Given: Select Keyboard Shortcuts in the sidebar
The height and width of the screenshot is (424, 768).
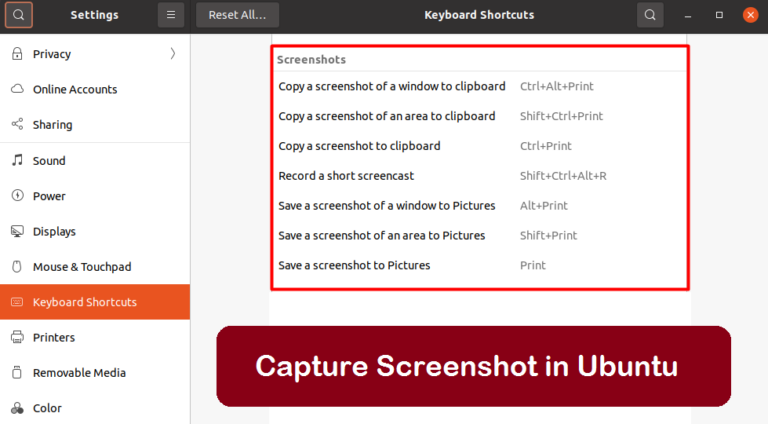Looking at the screenshot, I should pyautogui.click(x=85, y=302).
